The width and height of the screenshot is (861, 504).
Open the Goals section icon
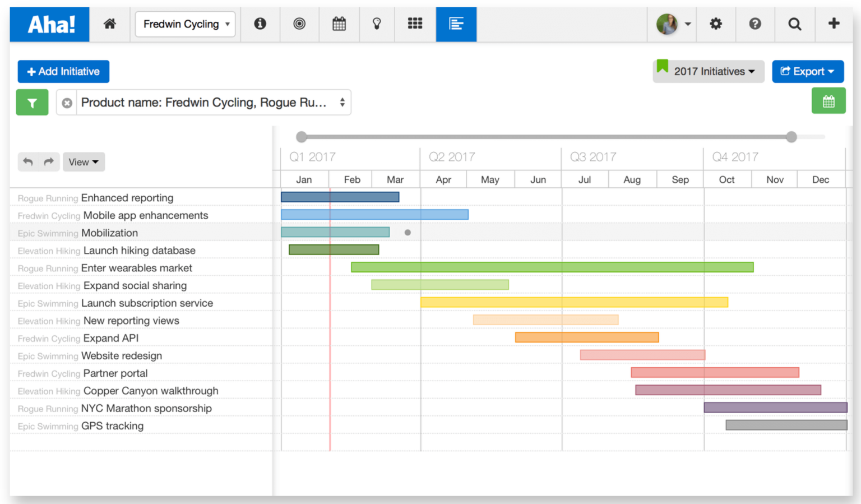299,24
